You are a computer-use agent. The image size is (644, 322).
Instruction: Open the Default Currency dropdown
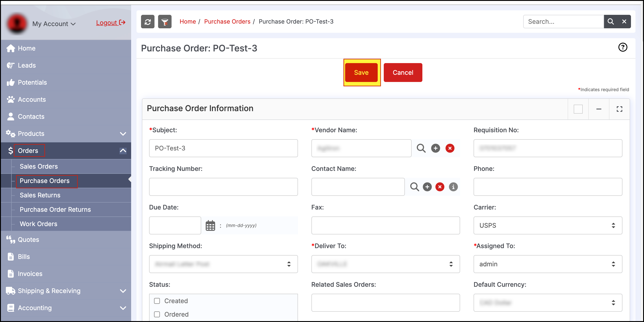click(548, 303)
